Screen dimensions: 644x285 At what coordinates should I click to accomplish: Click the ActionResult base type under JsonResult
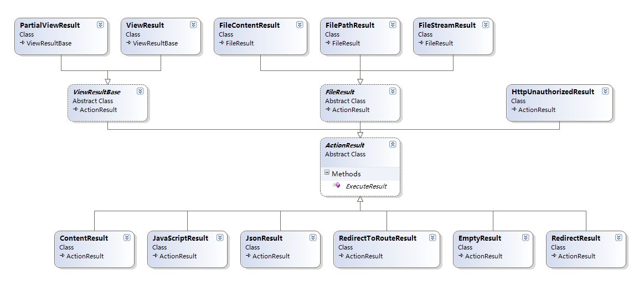[271, 256]
